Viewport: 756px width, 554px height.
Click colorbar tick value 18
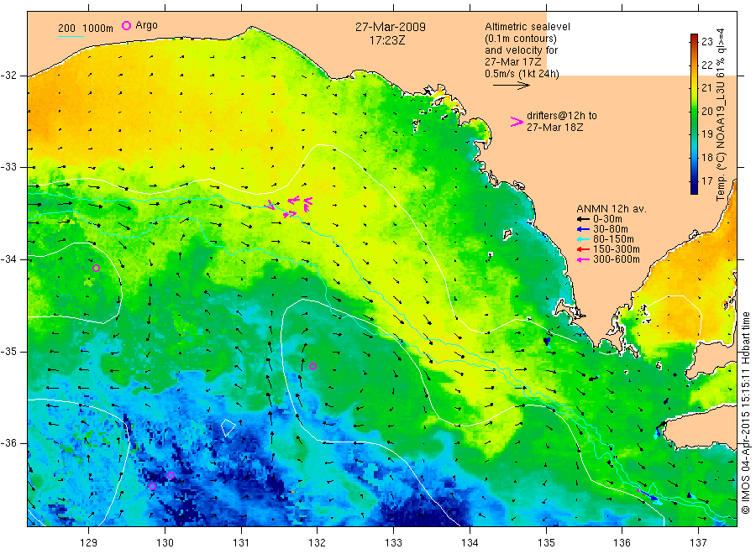(x=706, y=158)
